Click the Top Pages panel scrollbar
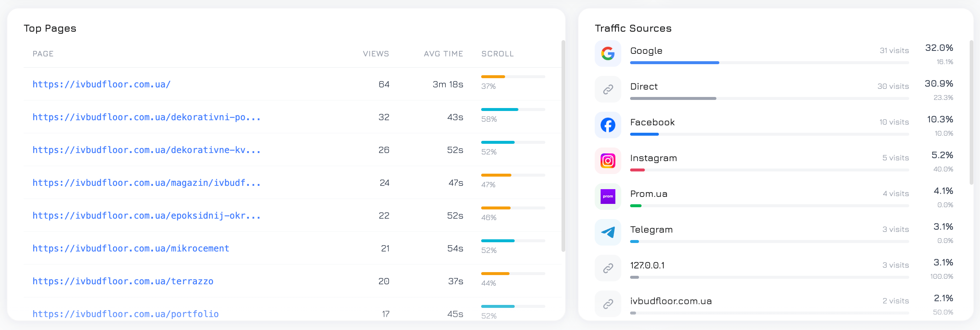 563,146
